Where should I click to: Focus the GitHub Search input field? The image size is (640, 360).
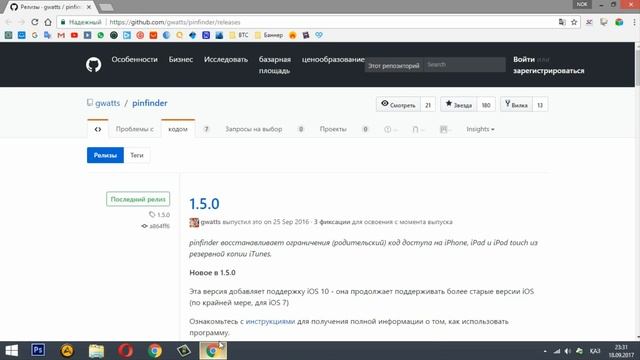click(x=464, y=65)
